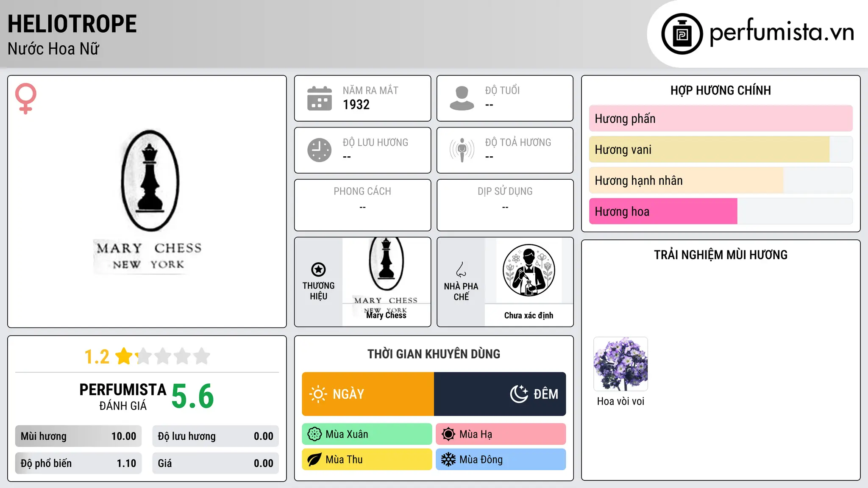Click the sun icon for Mùa Hạ
This screenshot has height=488, width=868.
(448, 434)
